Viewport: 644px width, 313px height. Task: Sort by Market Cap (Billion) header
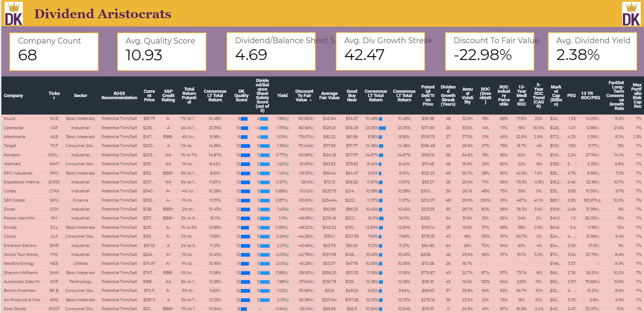556,96
